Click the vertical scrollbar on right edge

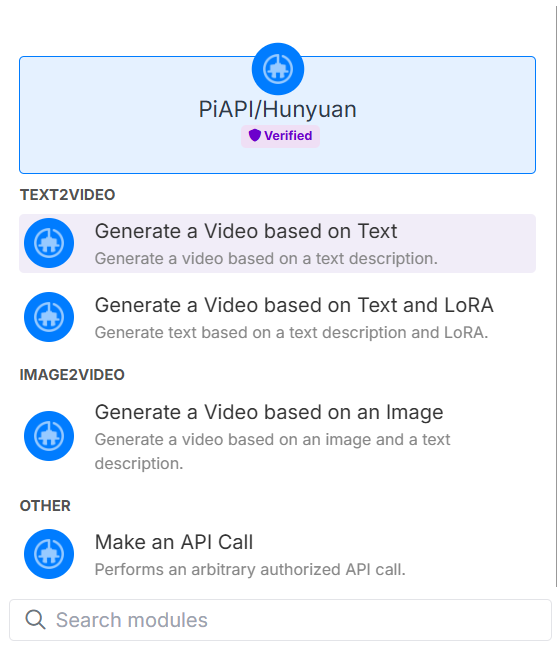pos(556,296)
